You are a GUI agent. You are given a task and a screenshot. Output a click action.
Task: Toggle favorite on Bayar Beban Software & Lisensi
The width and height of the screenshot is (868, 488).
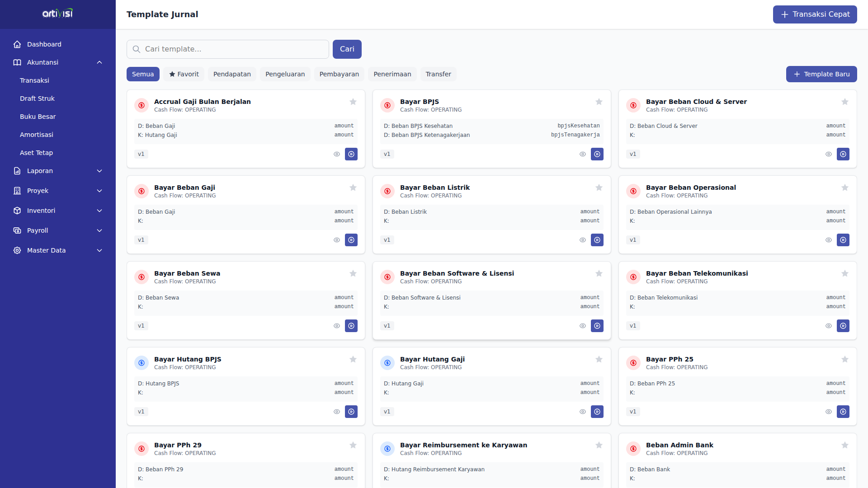click(599, 273)
